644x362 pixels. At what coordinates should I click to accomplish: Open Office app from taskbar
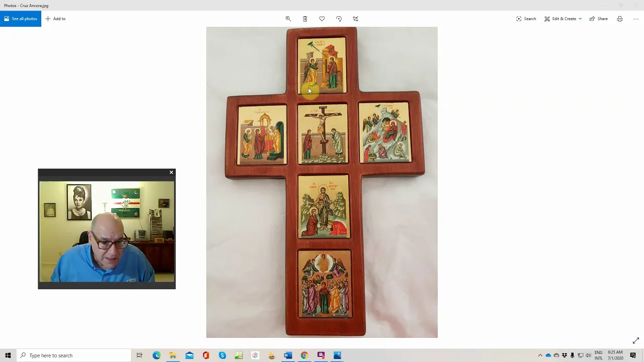coord(206,355)
